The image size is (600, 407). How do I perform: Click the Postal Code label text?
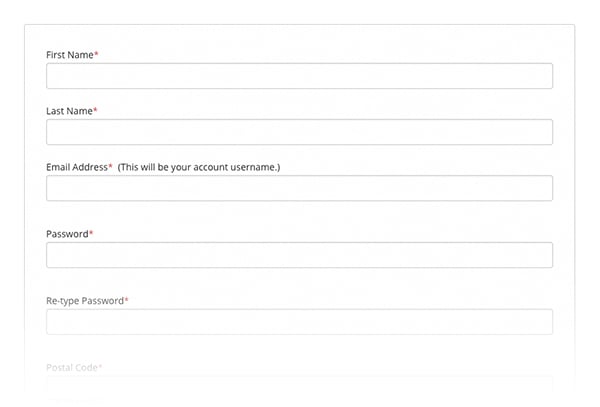(x=71, y=367)
